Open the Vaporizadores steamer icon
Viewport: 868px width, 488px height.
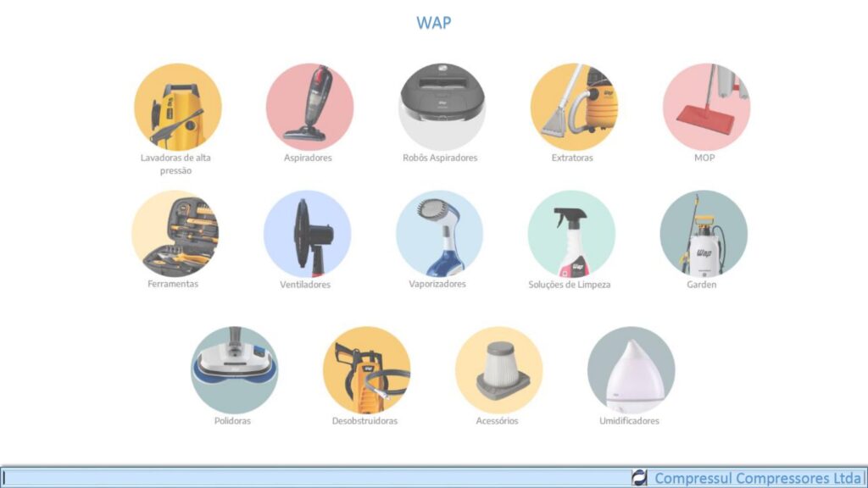(x=440, y=234)
